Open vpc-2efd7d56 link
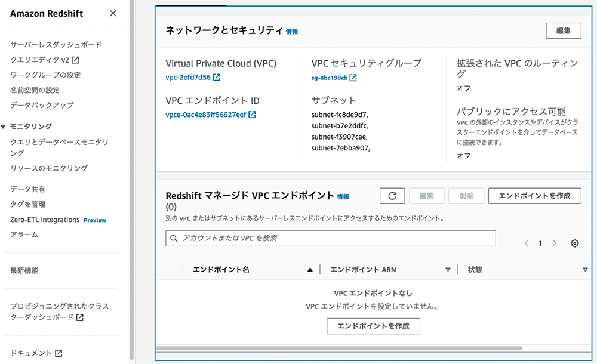The width and height of the screenshot is (597, 364). [188, 78]
